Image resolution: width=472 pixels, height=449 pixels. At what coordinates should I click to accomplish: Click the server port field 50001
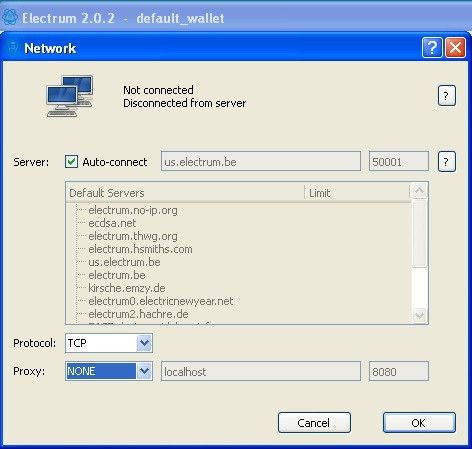399,161
